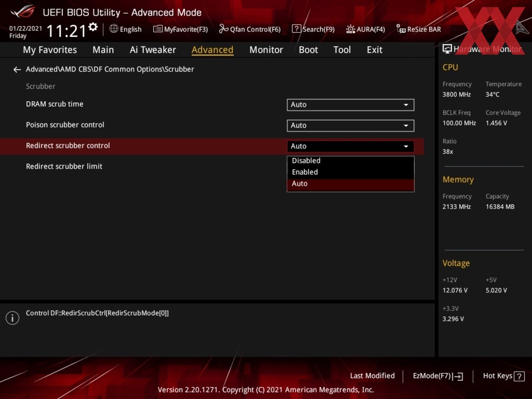The width and height of the screenshot is (532, 399).
Task: Click the settings gear next to the clock
Action: (93, 27)
